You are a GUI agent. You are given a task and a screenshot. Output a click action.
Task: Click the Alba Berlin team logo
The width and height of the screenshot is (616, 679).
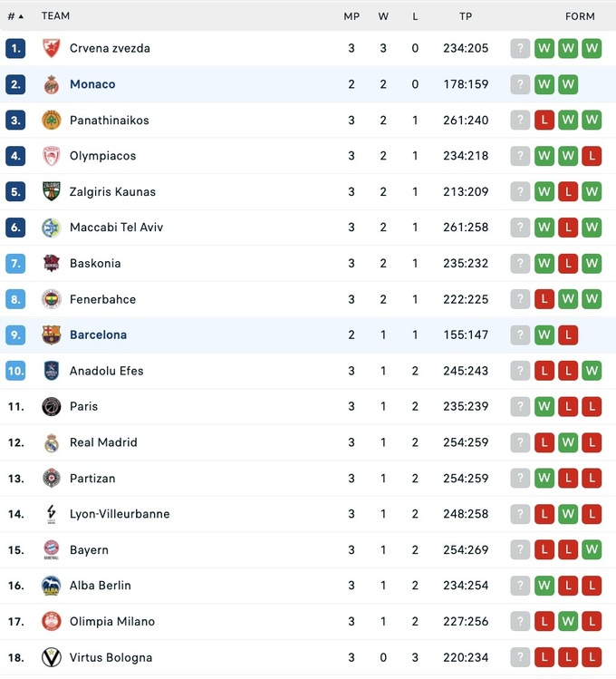[x=52, y=586]
